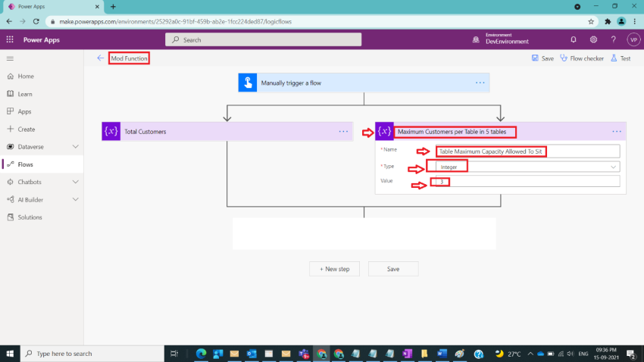The width and height of the screenshot is (644, 362).
Task: Click the variable Name input field
Action: click(528, 151)
